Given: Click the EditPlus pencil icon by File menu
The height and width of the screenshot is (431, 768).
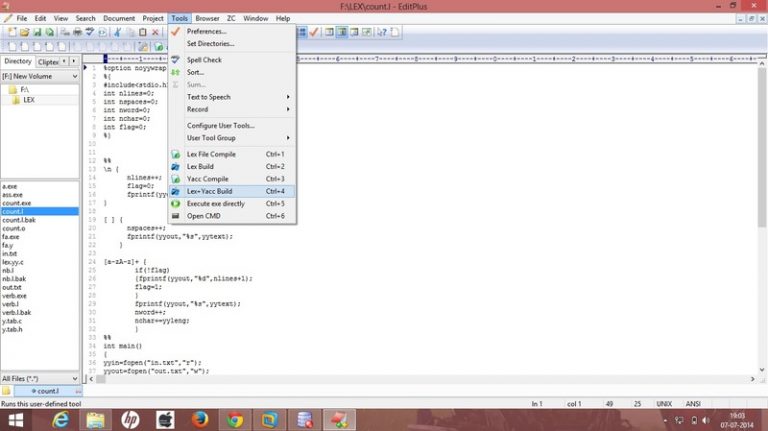Looking at the screenshot, I should 8,18.
